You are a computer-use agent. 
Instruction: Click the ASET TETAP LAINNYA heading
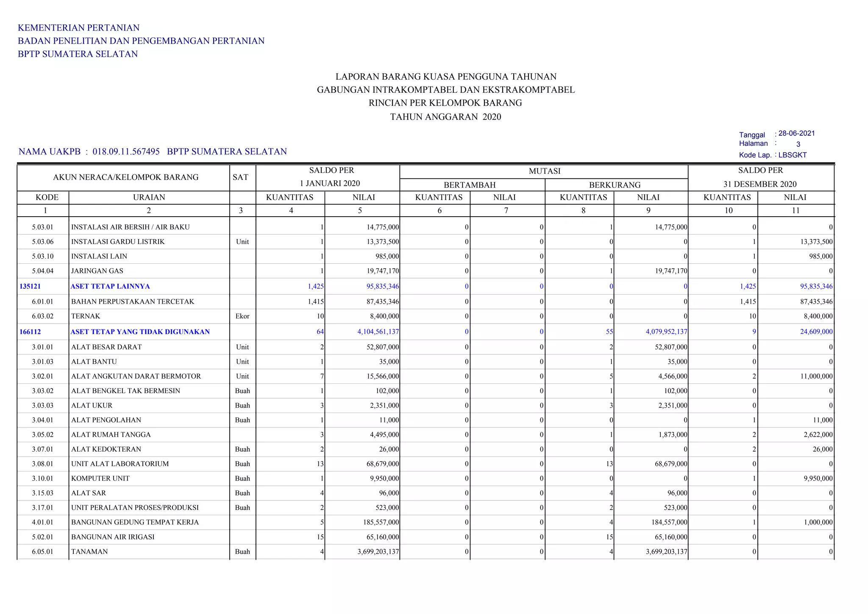pos(110,286)
